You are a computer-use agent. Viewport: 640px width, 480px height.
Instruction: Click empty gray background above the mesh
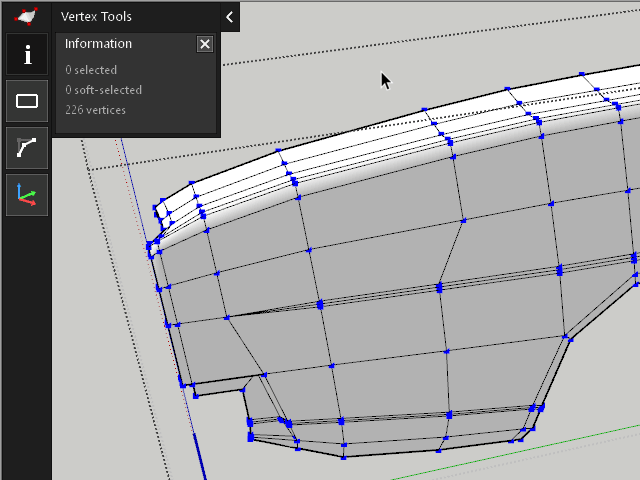click(450, 40)
